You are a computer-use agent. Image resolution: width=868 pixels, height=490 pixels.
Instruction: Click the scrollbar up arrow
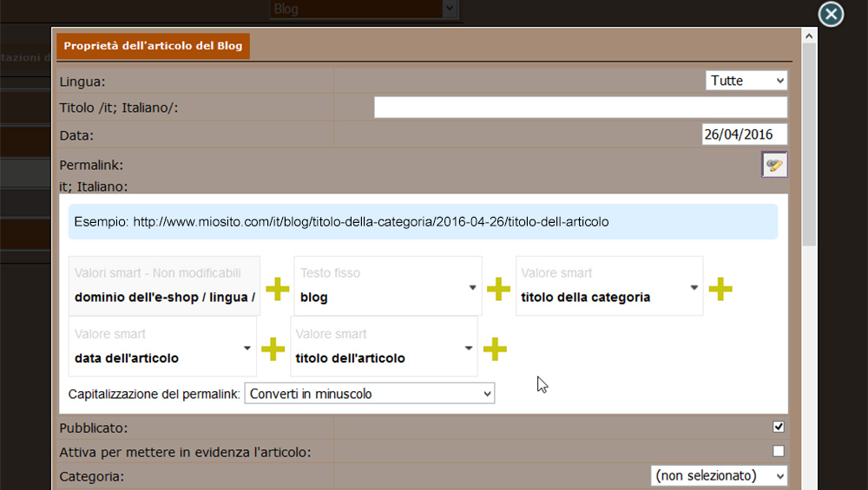(x=809, y=36)
